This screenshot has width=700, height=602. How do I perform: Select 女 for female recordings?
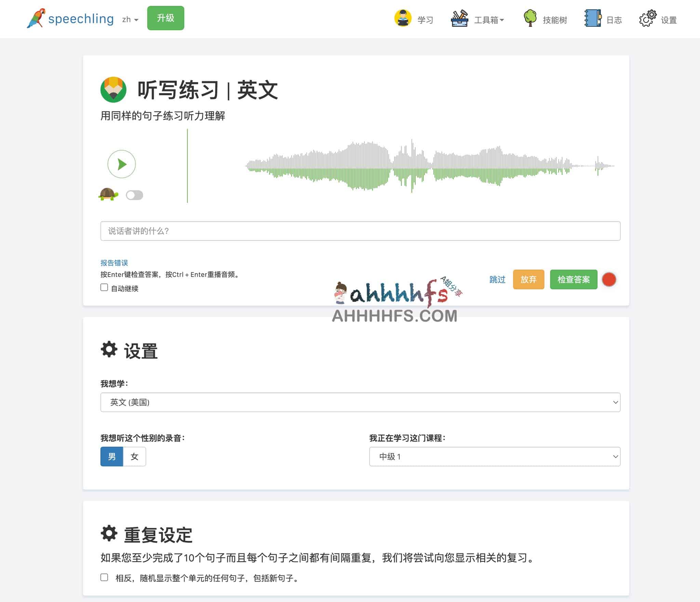[x=134, y=456]
